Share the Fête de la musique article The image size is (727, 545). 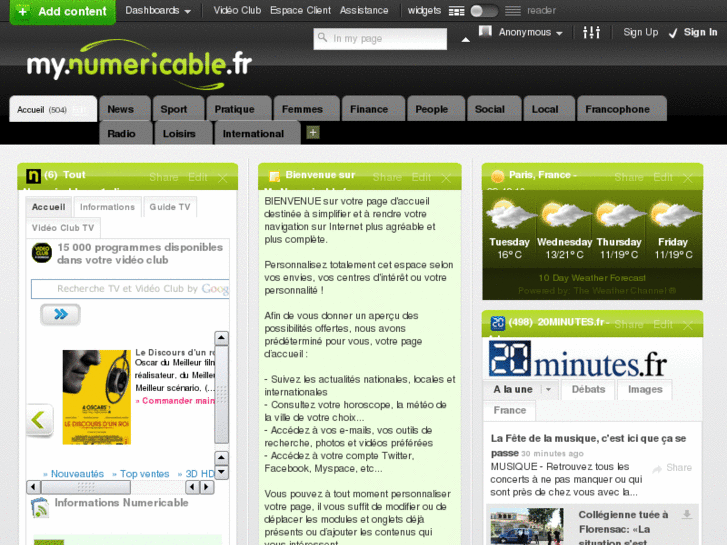pos(672,468)
